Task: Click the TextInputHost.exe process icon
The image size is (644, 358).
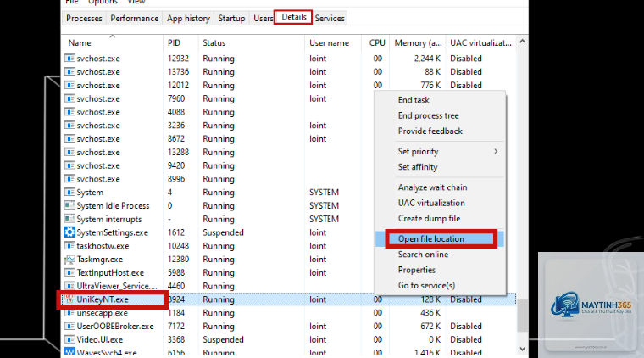Action: (69, 272)
